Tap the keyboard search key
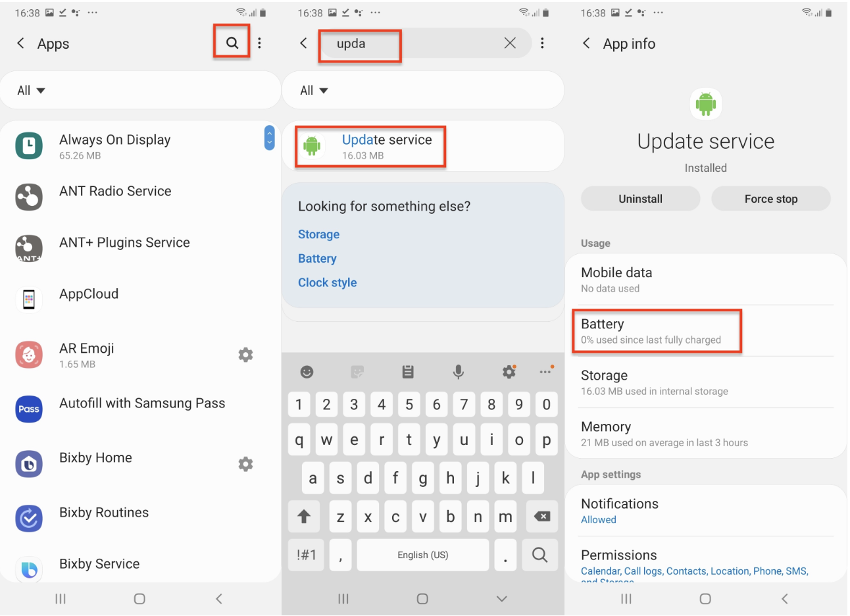Screen dimensions: 850x616 coord(539,555)
